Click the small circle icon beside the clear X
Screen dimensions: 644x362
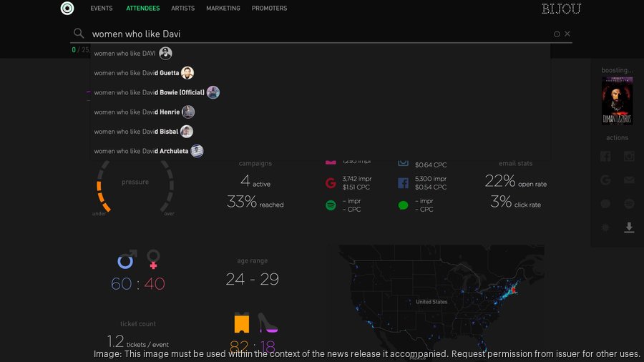[x=557, y=34]
